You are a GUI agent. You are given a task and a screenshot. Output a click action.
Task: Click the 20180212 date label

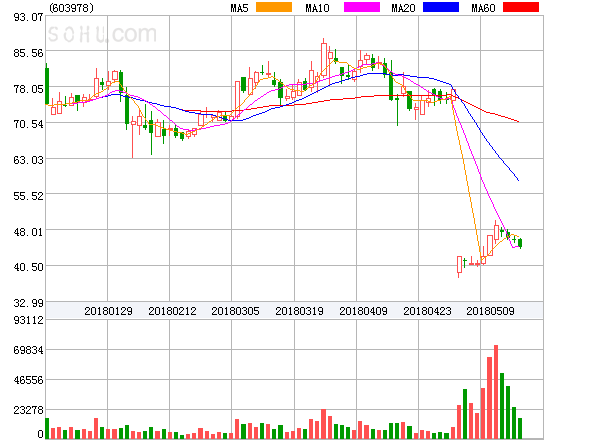[172, 311]
